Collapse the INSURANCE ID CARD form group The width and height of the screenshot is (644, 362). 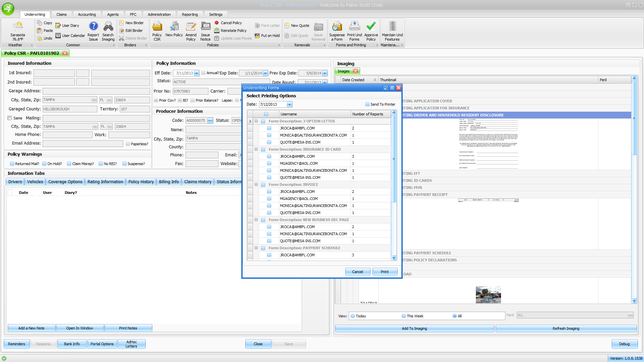point(256,149)
